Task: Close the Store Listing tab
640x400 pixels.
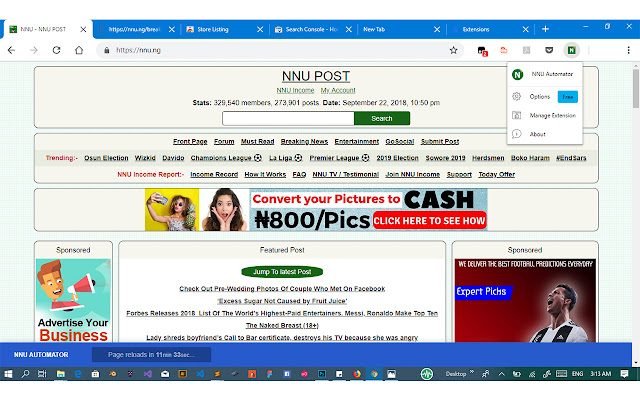Action: (x=260, y=29)
